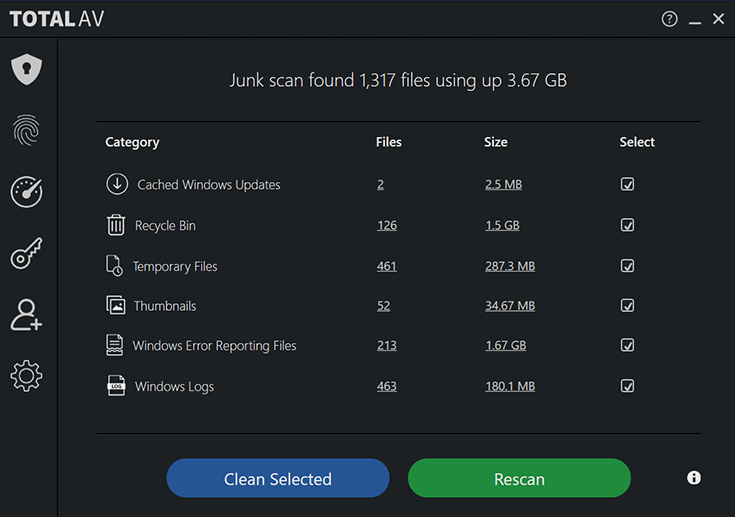Open the settings gear in sidebar
Viewport: 735px width, 517px height.
27,376
